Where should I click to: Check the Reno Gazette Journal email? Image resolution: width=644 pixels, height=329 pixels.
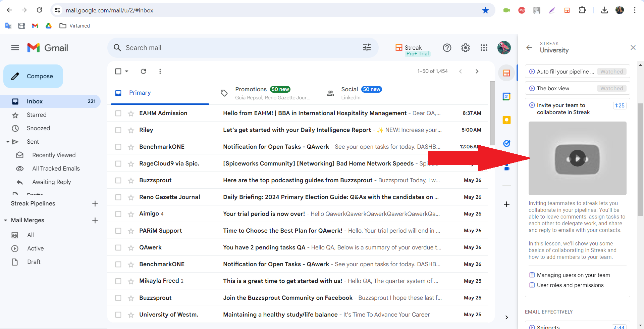tap(118, 197)
